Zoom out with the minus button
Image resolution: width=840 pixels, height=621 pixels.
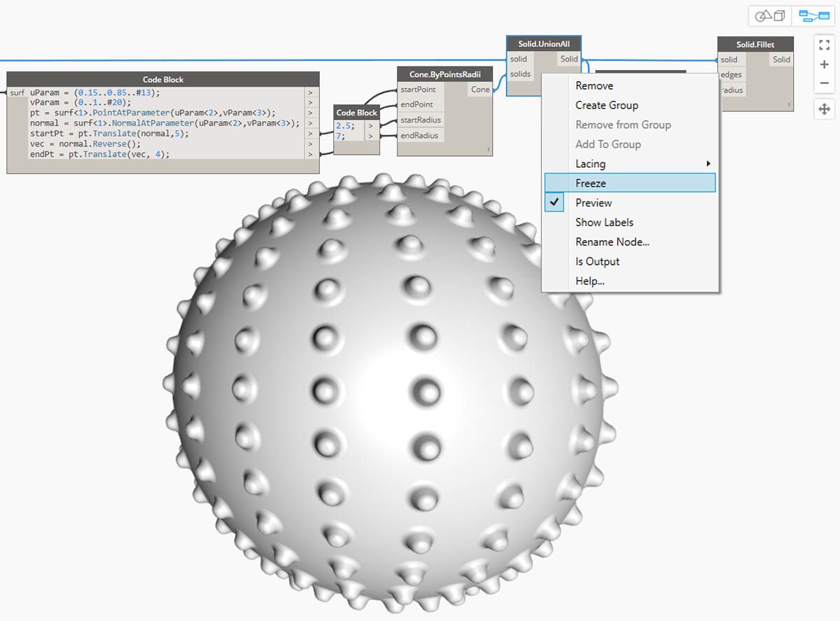click(x=824, y=83)
